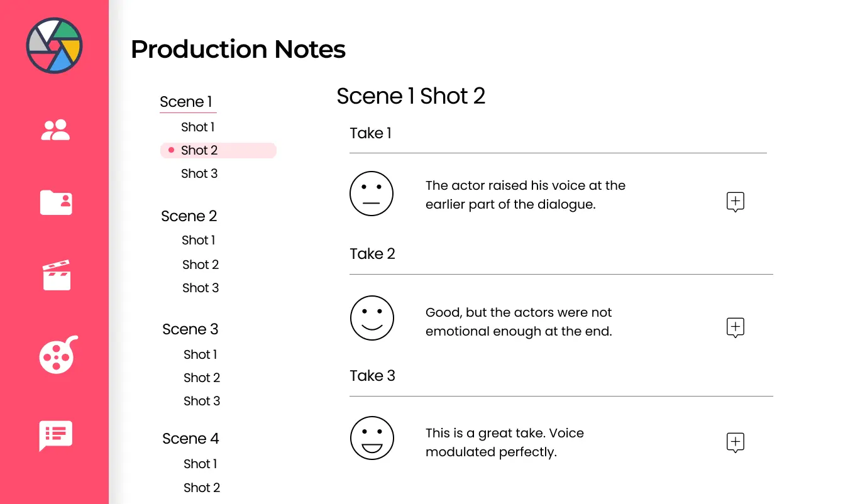Collapse the Scene 1 section

pos(186,102)
